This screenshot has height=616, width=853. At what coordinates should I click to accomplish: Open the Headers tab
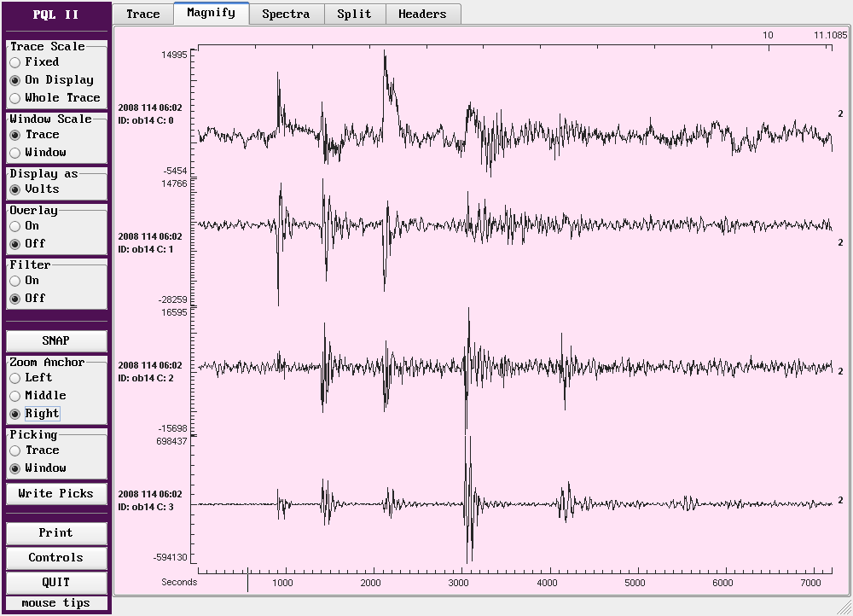tap(422, 14)
